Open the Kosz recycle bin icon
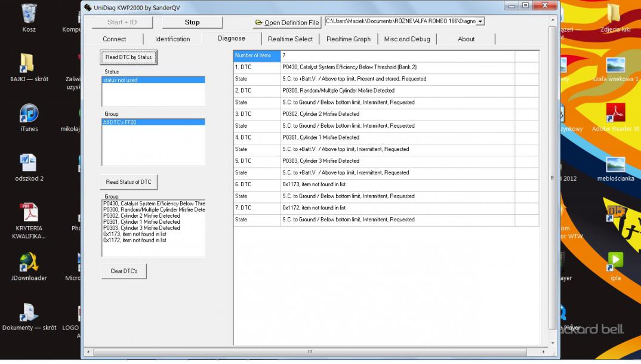This screenshot has width=641, height=364. click(29, 14)
